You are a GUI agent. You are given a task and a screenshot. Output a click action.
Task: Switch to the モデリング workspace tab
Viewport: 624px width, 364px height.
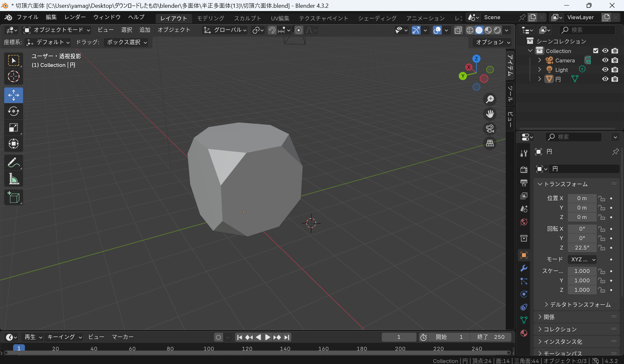[211, 18]
